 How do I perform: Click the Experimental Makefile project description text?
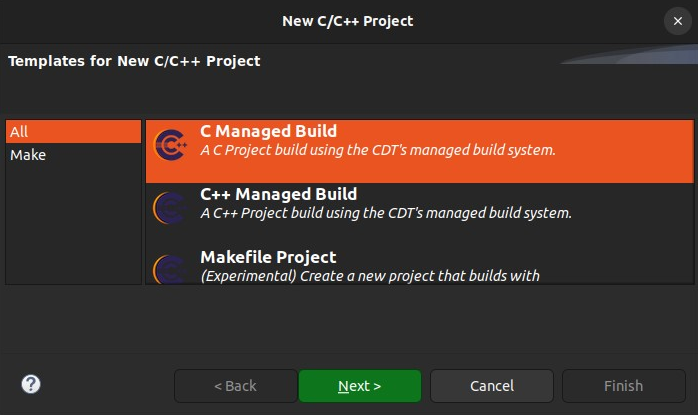[370, 276]
